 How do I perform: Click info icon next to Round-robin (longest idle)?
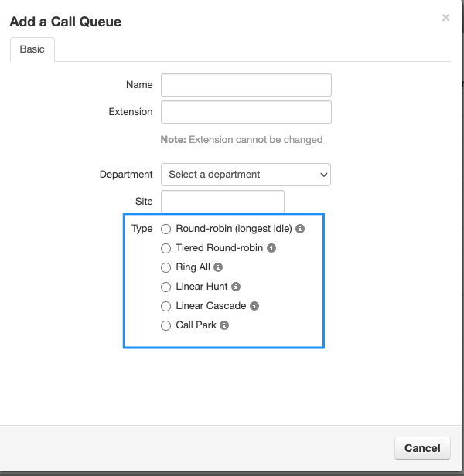click(300, 229)
